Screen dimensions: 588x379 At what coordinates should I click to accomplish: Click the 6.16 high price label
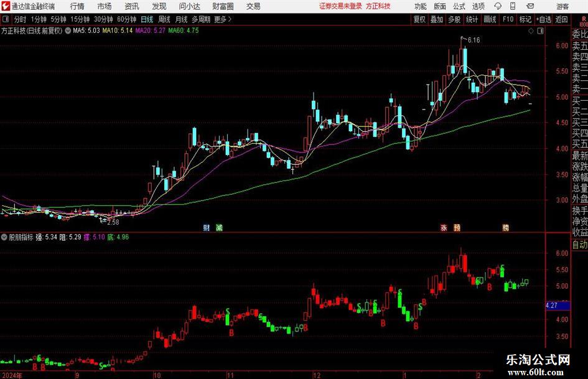click(474, 40)
